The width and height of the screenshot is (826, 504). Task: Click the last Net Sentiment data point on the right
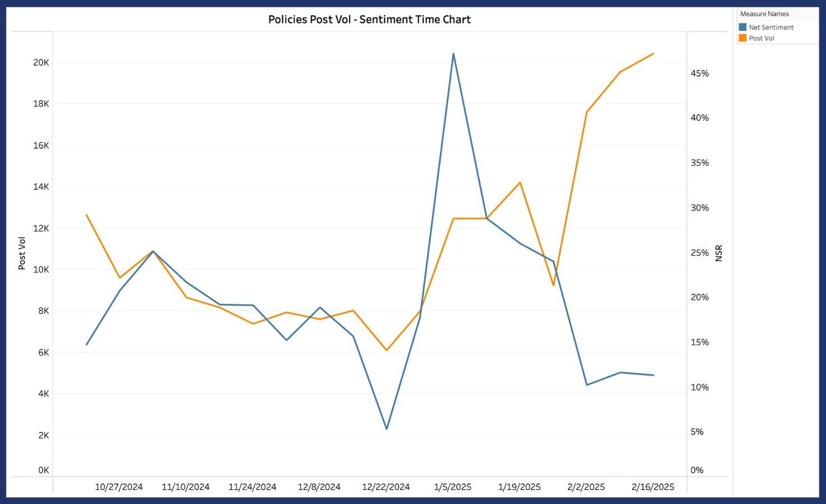click(x=653, y=375)
